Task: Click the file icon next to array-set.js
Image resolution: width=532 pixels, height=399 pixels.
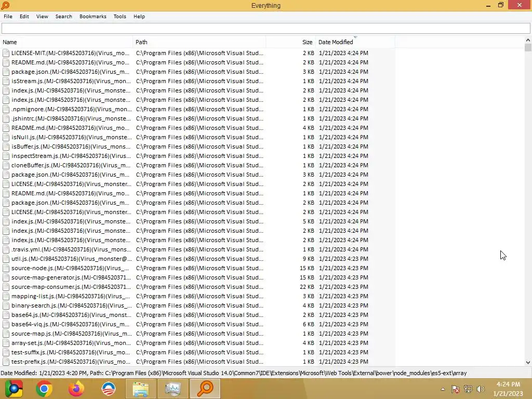Action: [6, 343]
